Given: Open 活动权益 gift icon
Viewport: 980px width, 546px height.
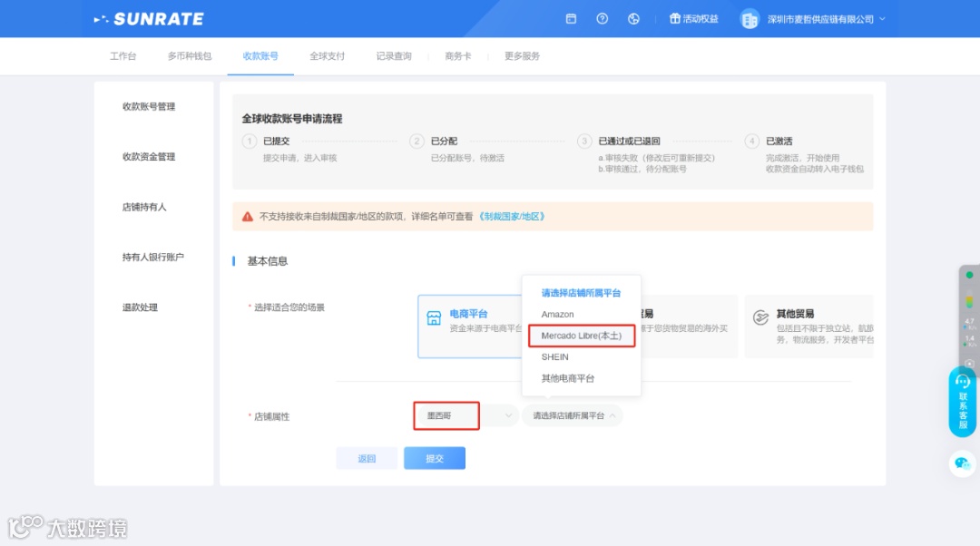Looking at the screenshot, I should point(674,19).
